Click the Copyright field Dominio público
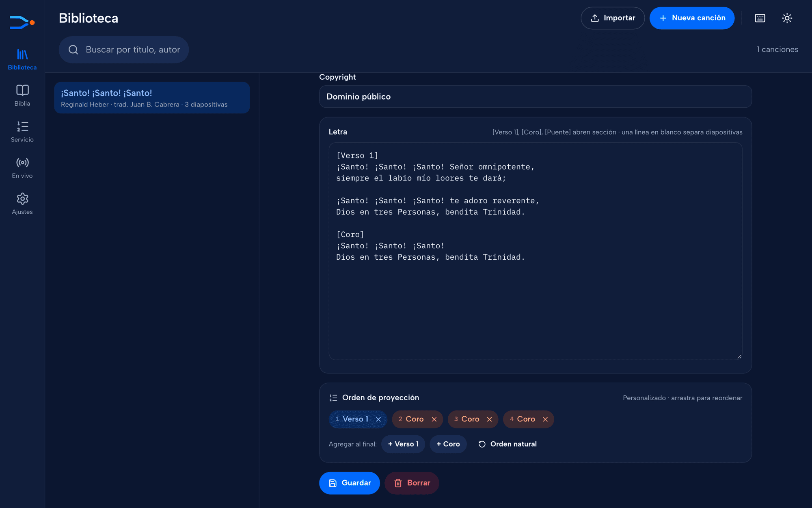 click(536, 97)
